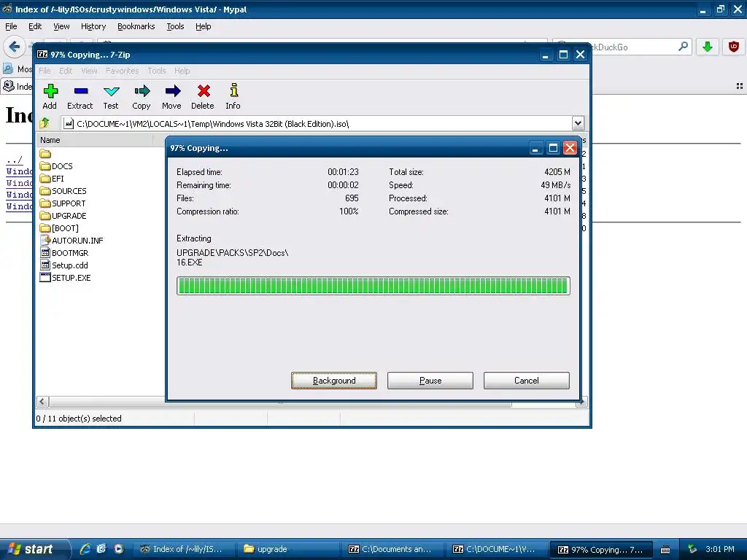Click the green copying progress bar
This screenshot has height=560, width=747.
tap(373, 286)
